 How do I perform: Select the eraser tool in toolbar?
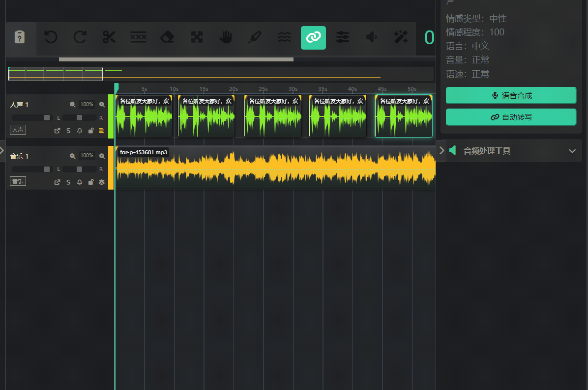[x=168, y=37]
